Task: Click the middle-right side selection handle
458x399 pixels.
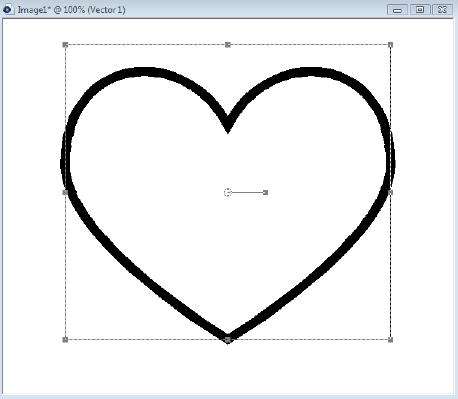Action: point(390,192)
